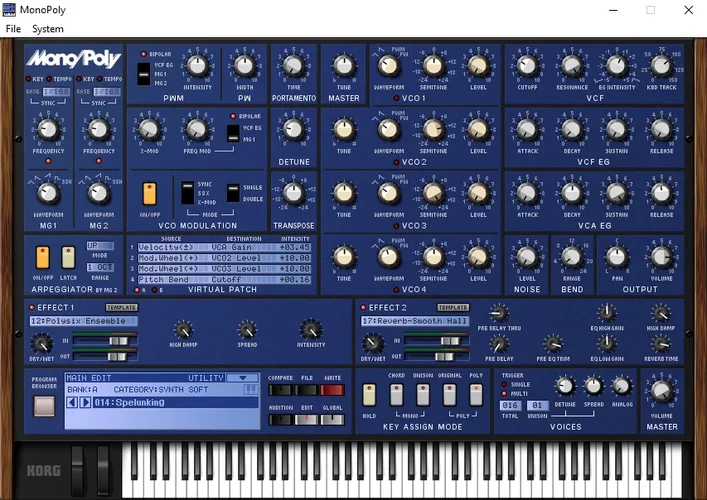Click the Effect 1 Dry/Wet knob
The width and height of the screenshot is (707, 500).
click(x=41, y=344)
